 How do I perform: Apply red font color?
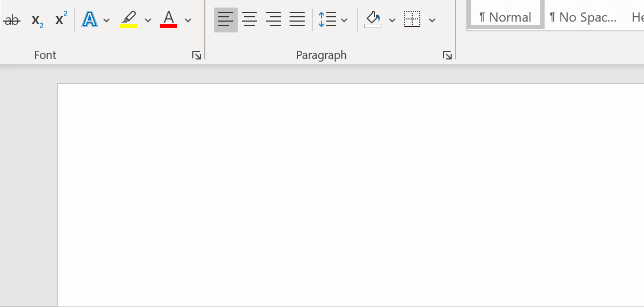tap(169, 21)
